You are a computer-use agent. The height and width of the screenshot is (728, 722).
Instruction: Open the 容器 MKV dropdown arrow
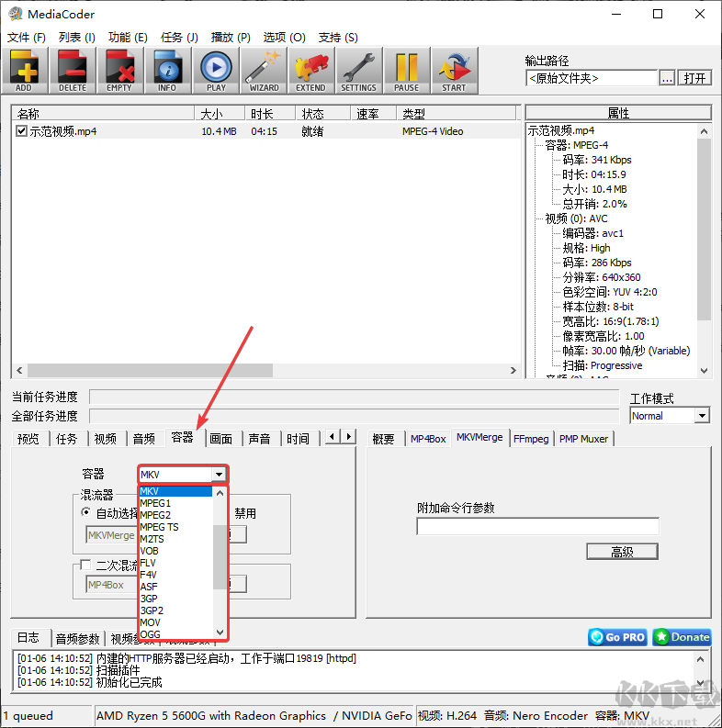(219, 475)
